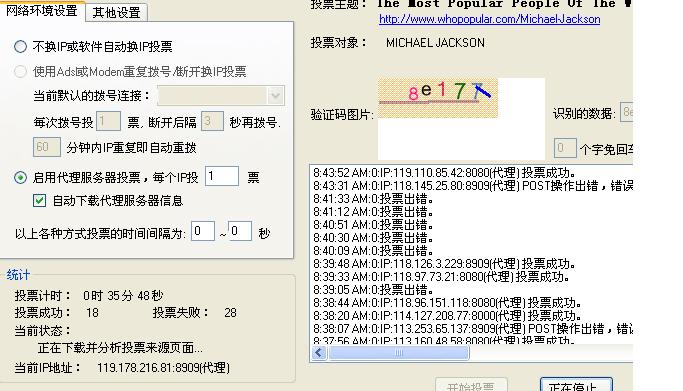The image size is (683, 391).
Task: Select log entry 8:38:20 AM 114.127.208.77
Action: 447,316
